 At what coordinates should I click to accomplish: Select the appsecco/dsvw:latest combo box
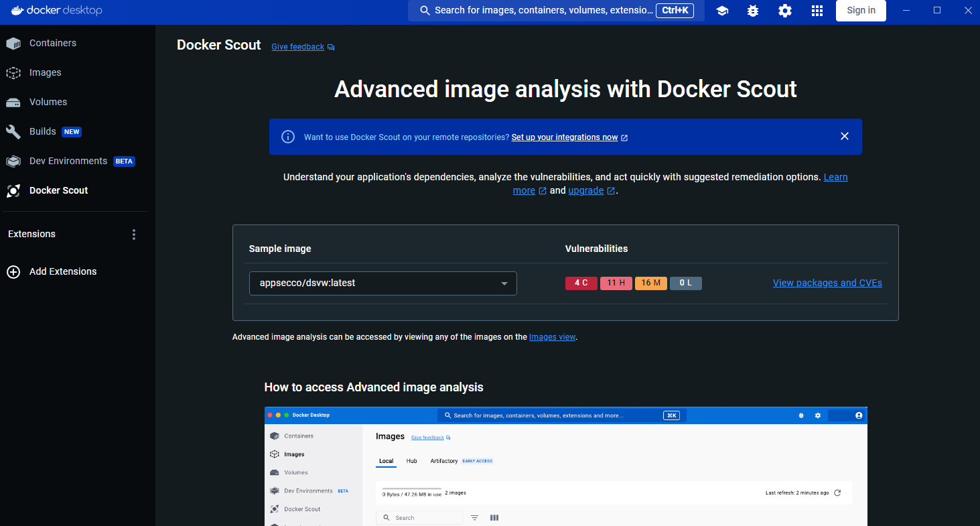coord(383,283)
